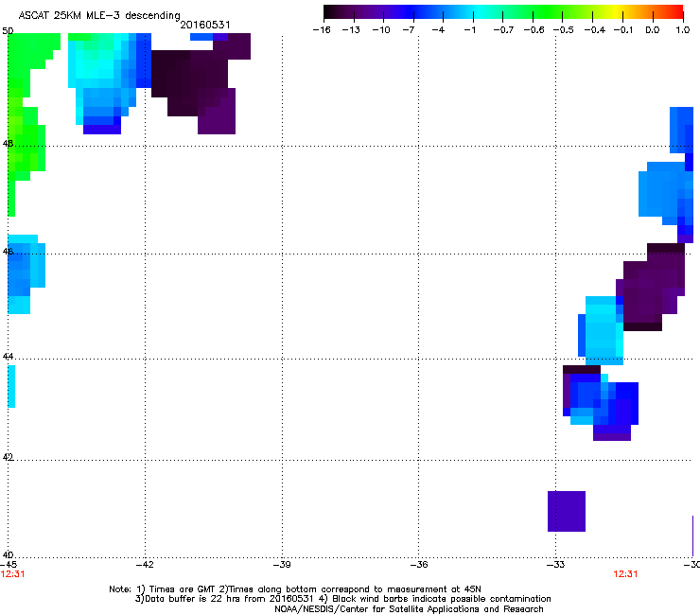Click the longitude label -39
700x615 pixels.
[x=282, y=565]
